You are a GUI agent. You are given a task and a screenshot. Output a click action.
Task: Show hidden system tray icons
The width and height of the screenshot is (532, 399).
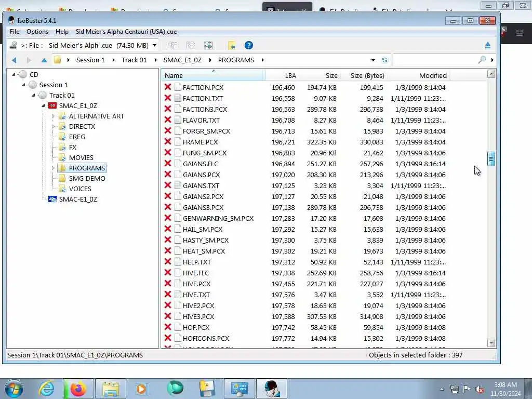tap(442, 390)
